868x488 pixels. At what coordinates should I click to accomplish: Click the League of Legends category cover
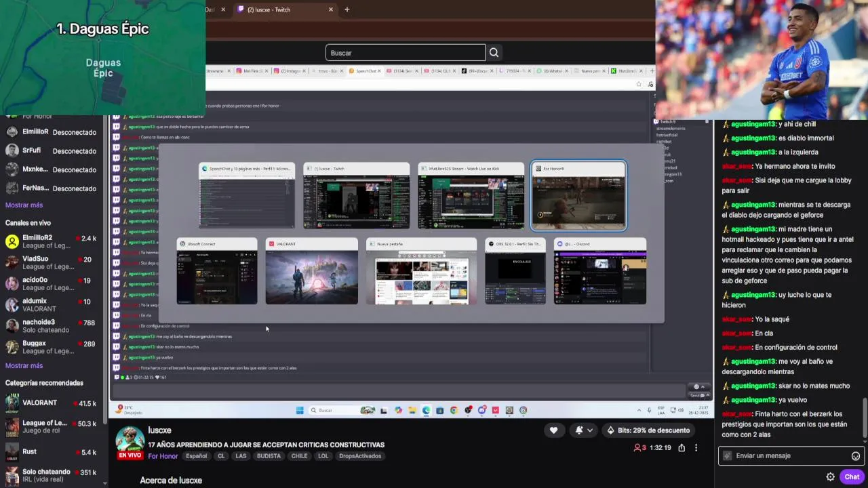[12, 428]
